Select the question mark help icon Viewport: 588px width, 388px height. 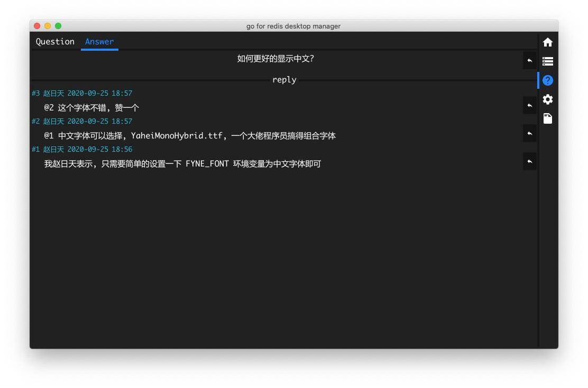pos(547,80)
